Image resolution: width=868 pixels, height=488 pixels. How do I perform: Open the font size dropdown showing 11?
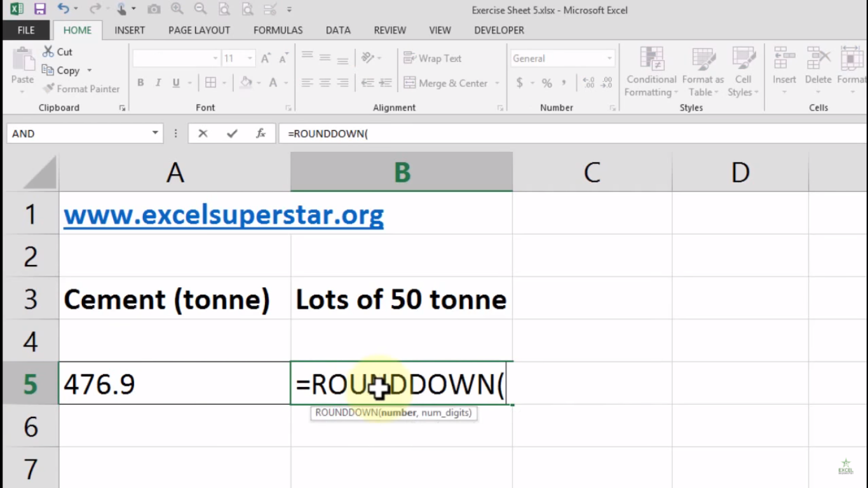coord(249,58)
